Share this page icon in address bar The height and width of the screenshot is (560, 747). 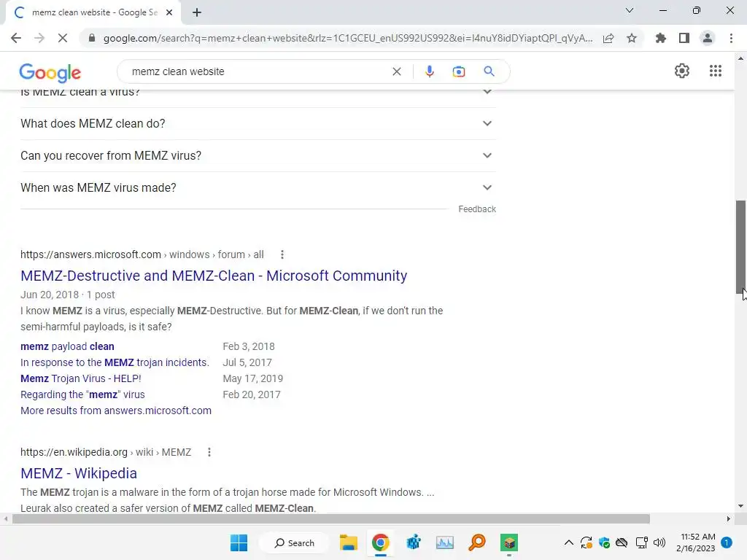tap(608, 38)
